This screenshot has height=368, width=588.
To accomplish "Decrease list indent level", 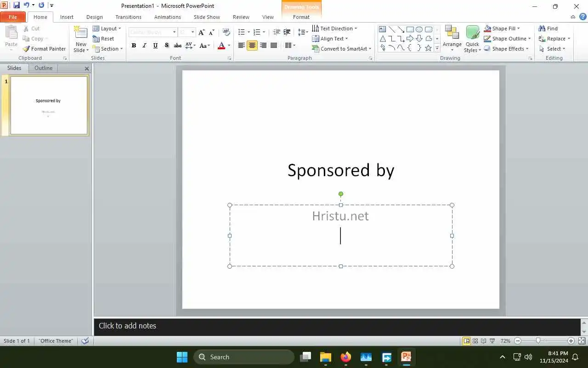I will 277,32.
